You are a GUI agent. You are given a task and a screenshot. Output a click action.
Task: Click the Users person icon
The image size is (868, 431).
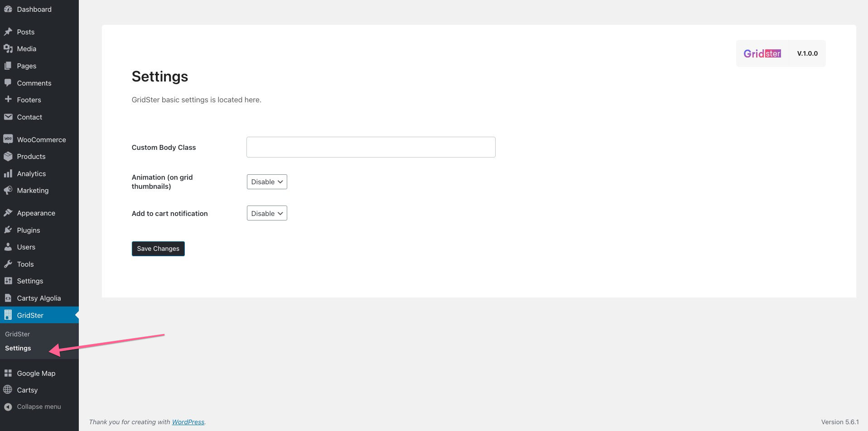click(x=8, y=247)
